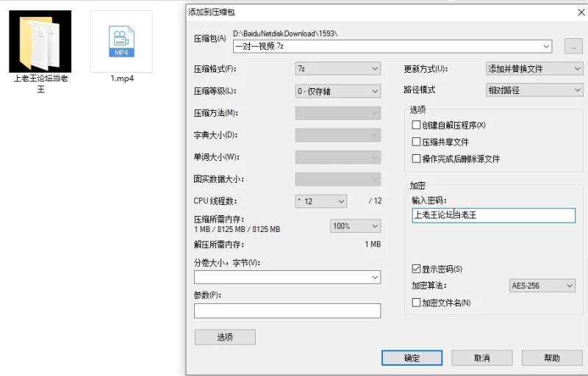
Task: Select the 上老王论坛当老王 folder icon
Action: (x=40, y=42)
